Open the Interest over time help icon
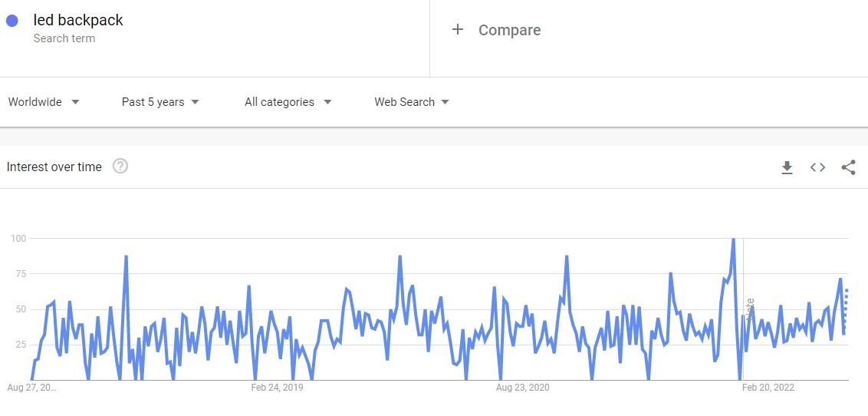This screenshot has height=416, width=868. coord(120,167)
